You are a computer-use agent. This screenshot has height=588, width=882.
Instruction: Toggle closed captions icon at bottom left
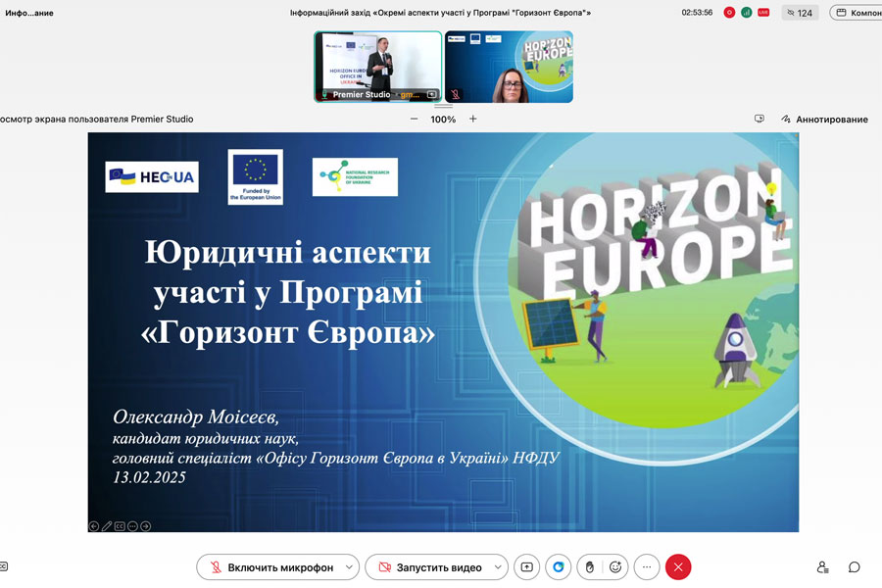coord(3,566)
